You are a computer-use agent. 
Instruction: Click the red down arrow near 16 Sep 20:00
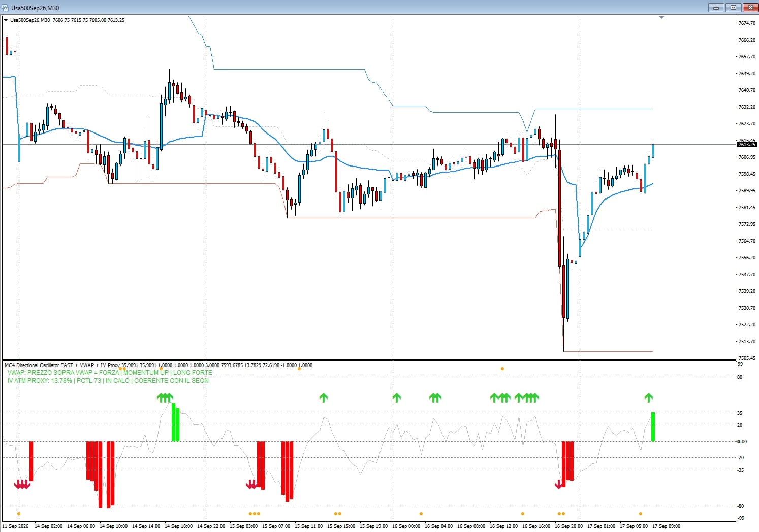pyautogui.click(x=559, y=485)
